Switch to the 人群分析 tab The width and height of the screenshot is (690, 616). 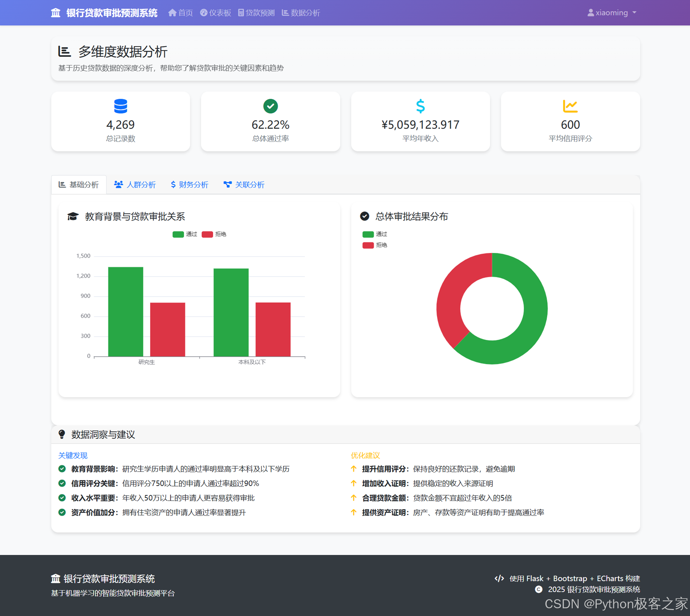[135, 185]
